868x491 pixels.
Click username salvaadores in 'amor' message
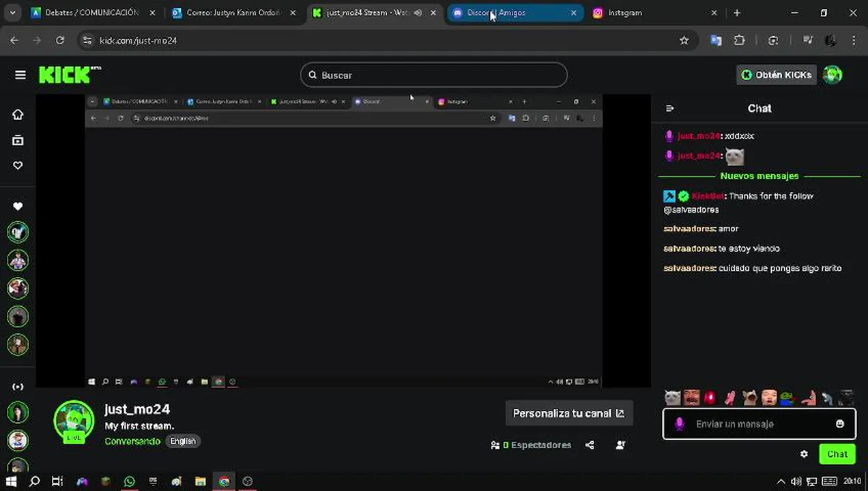tap(689, 229)
